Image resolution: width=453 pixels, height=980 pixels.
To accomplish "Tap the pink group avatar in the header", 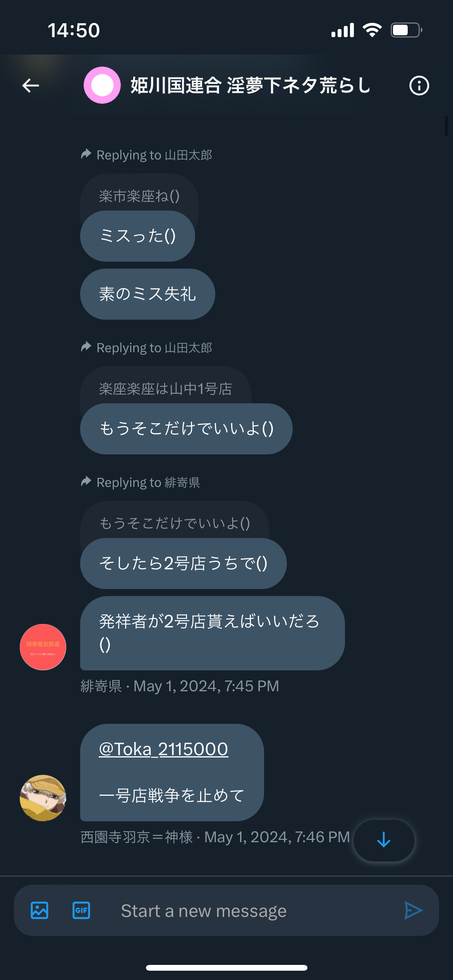I will coord(102,85).
